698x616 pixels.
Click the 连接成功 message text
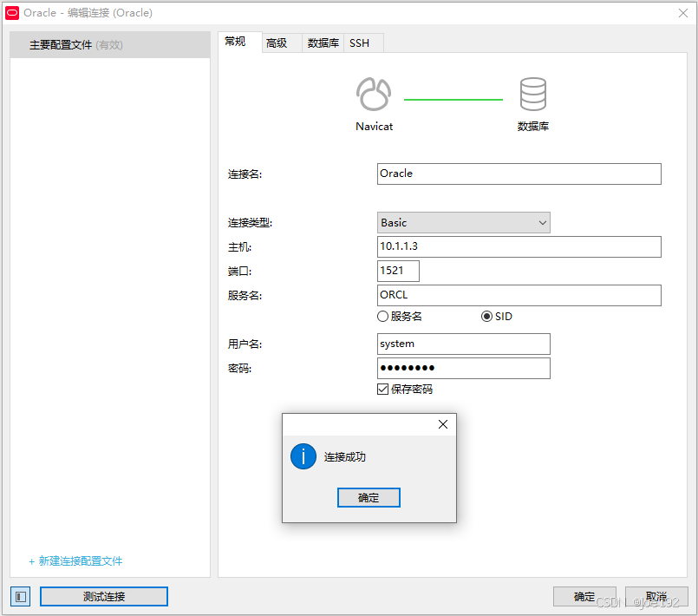345,457
